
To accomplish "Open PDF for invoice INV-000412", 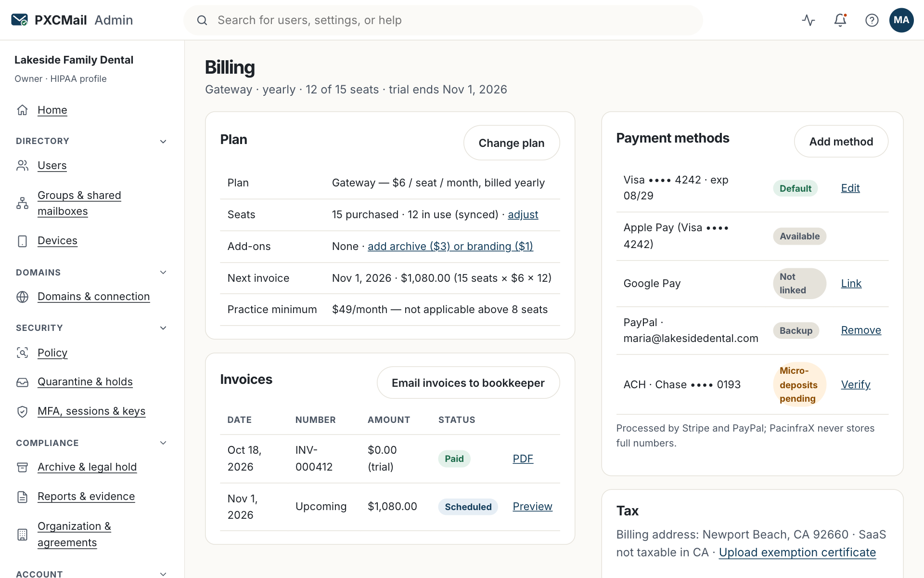I will [523, 459].
